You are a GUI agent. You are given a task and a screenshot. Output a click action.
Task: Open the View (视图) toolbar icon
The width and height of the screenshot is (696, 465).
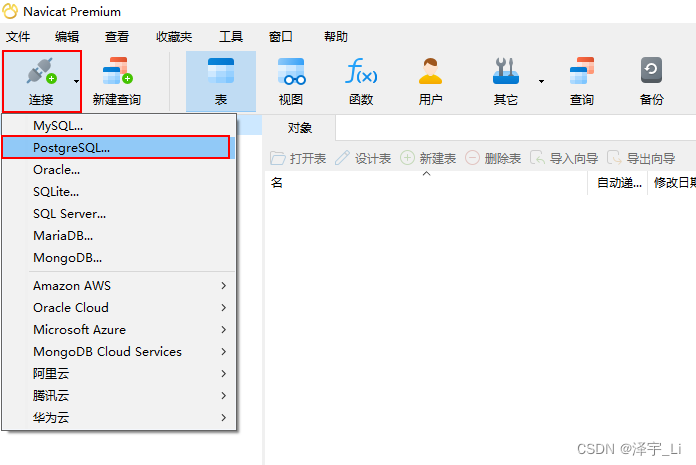pyautogui.click(x=291, y=71)
